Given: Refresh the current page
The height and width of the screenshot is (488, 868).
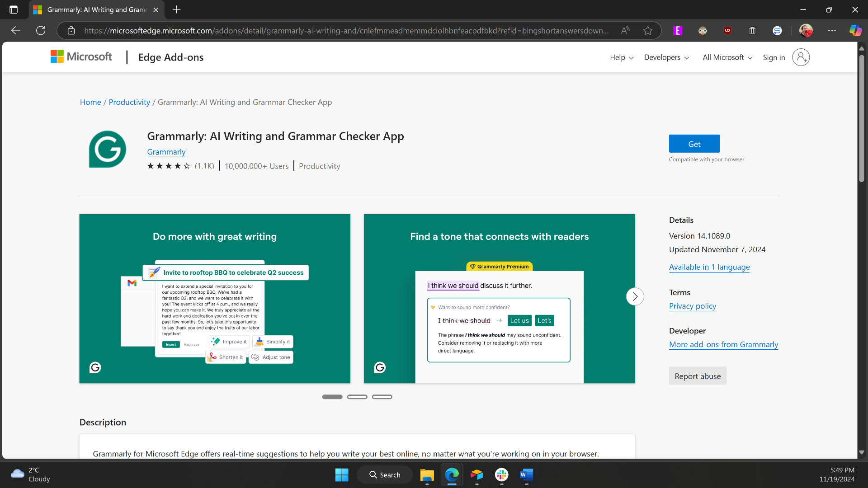Looking at the screenshot, I should point(41,31).
